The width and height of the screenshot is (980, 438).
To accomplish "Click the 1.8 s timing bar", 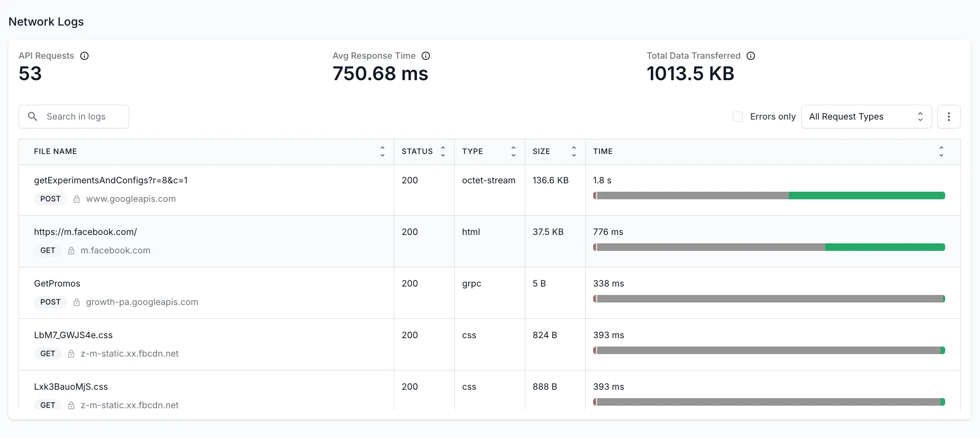I will (769, 196).
